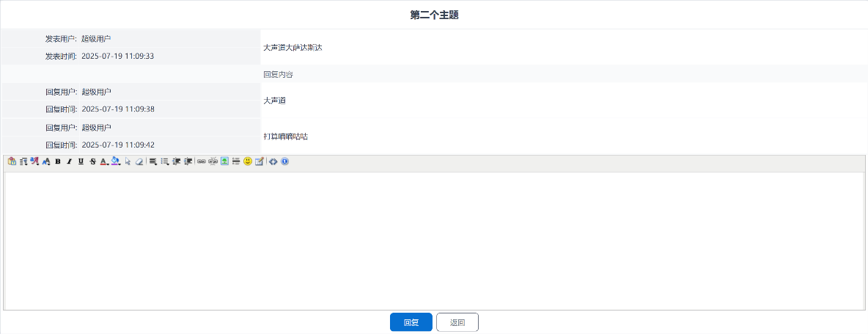Viewport: 868px width, 334px height.
Task: Click the 发表用户 label
Action: coord(62,39)
